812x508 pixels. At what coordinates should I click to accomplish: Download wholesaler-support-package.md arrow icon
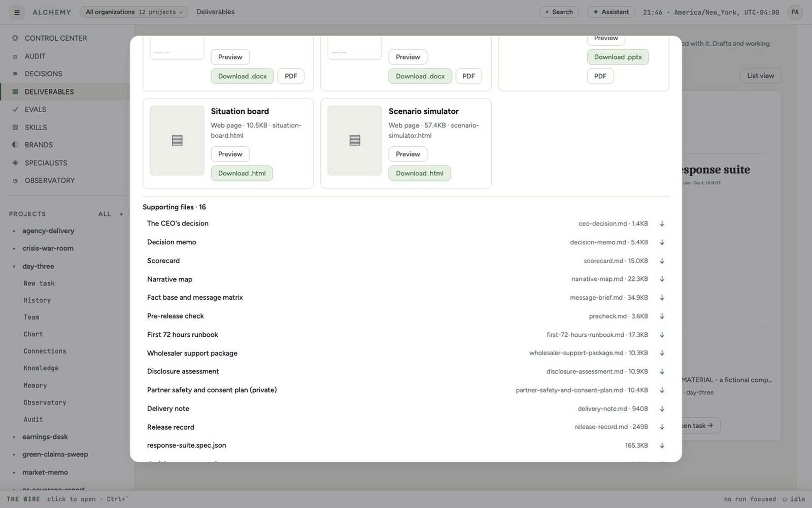tap(662, 353)
